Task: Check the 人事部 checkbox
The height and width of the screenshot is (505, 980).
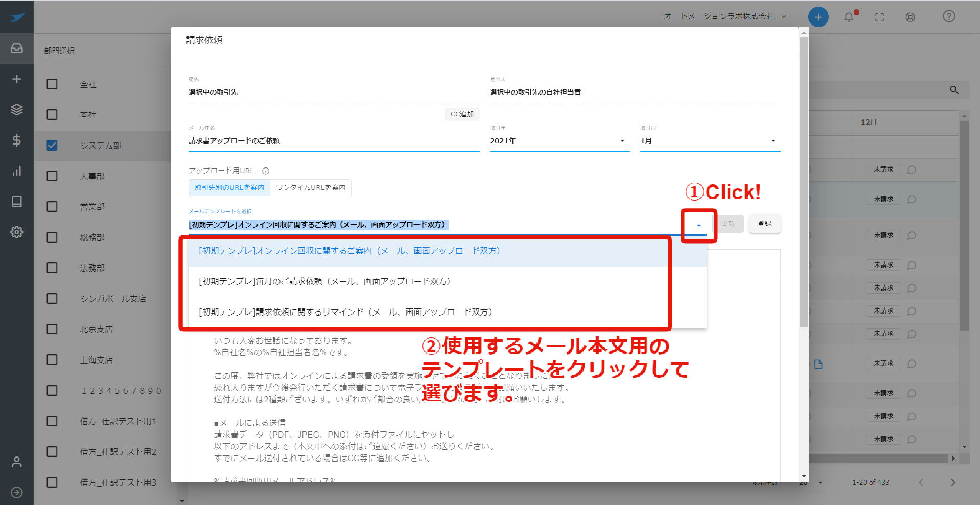Action: pyautogui.click(x=52, y=176)
